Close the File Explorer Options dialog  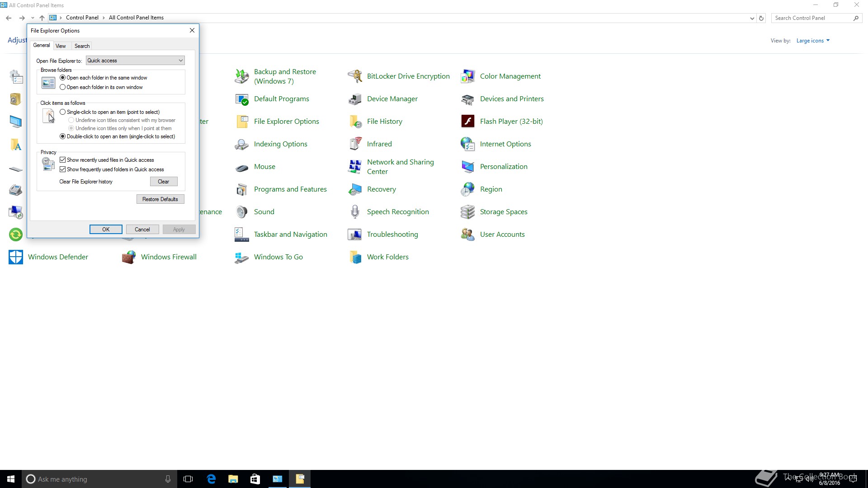[192, 30]
